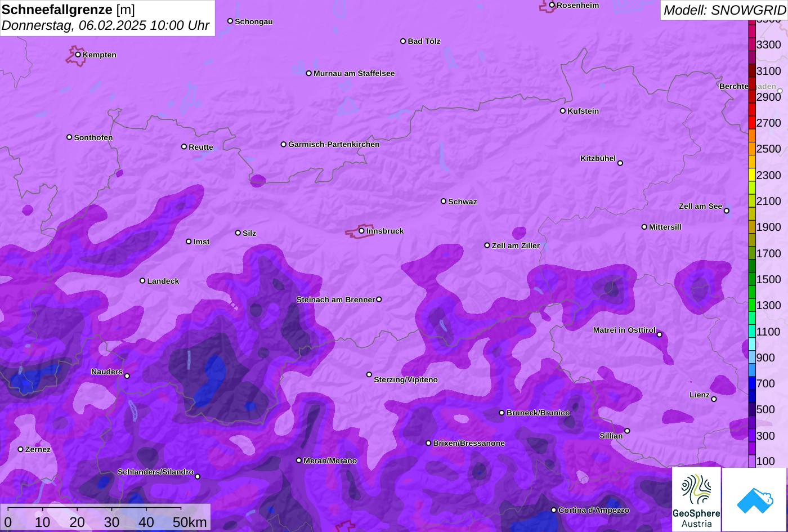Viewport: 788px width, 532px height.
Task: Click the Zernez marker dot
Action: [x=21, y=449]
